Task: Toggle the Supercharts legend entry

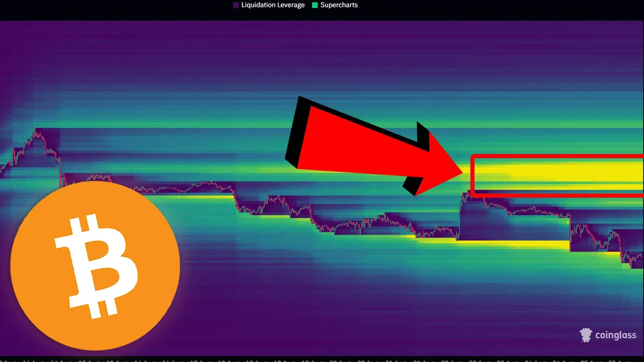Action: (335, 5)
